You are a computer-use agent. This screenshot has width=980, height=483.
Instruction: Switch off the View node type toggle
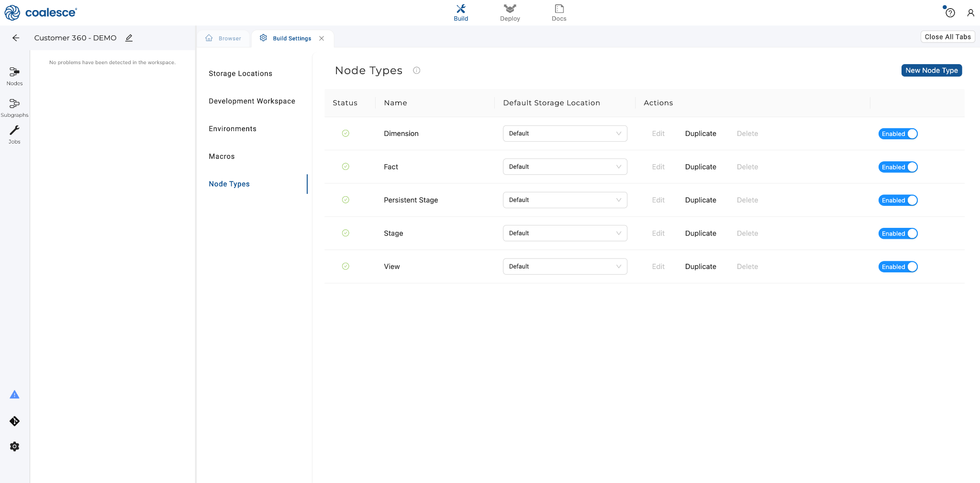pyautogui.click(x=898, y=267)
